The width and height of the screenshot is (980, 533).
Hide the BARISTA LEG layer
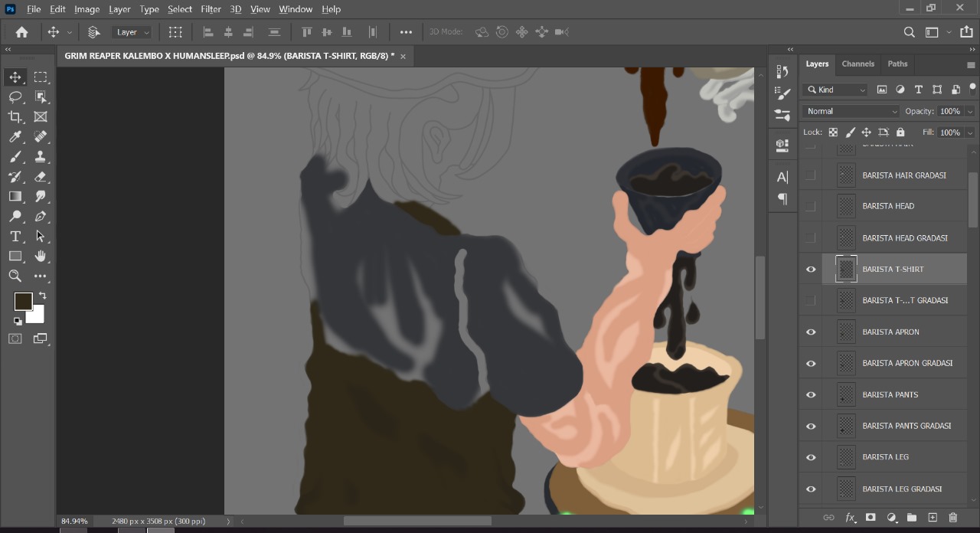[811, 457]
